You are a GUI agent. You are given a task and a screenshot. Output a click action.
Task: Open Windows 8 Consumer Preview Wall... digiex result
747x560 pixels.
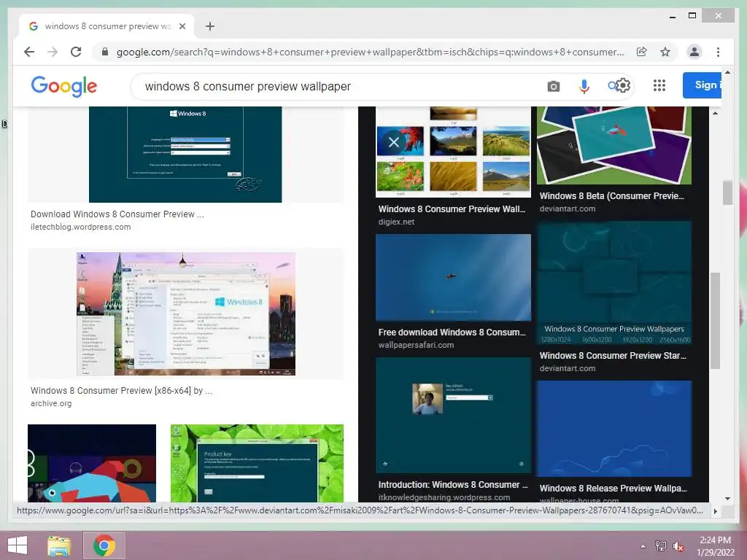pyautogui.click(x=452, y=209)
